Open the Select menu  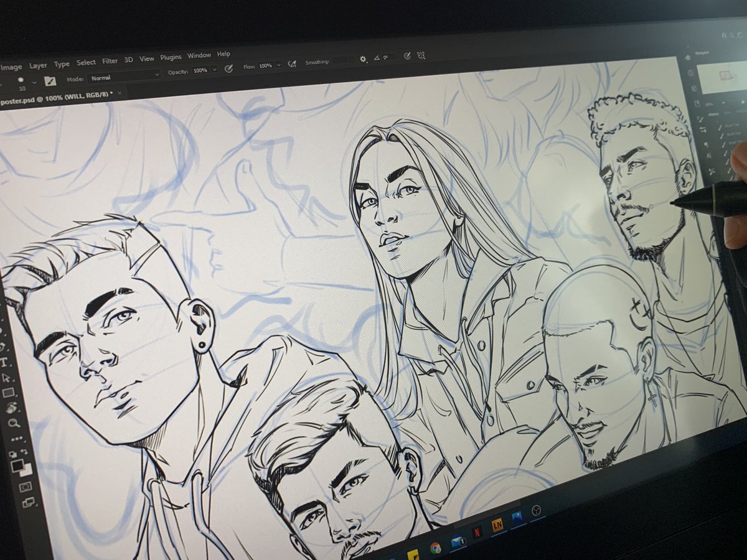[86, 63]
